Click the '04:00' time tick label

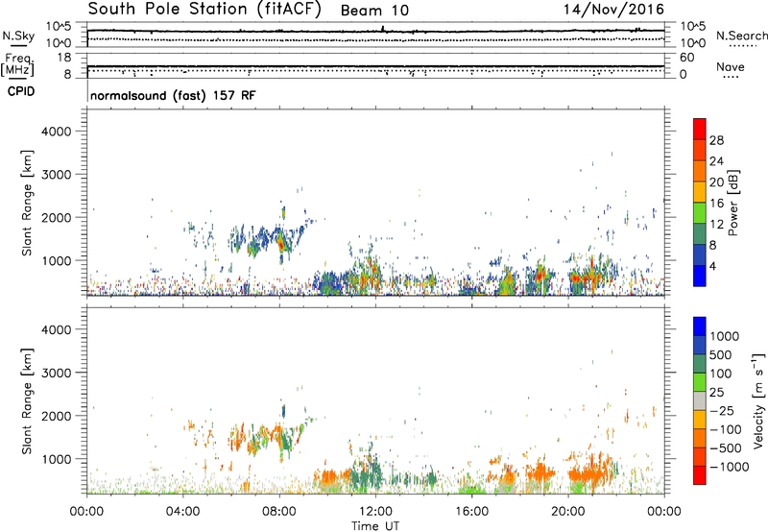tap(182, 512)
